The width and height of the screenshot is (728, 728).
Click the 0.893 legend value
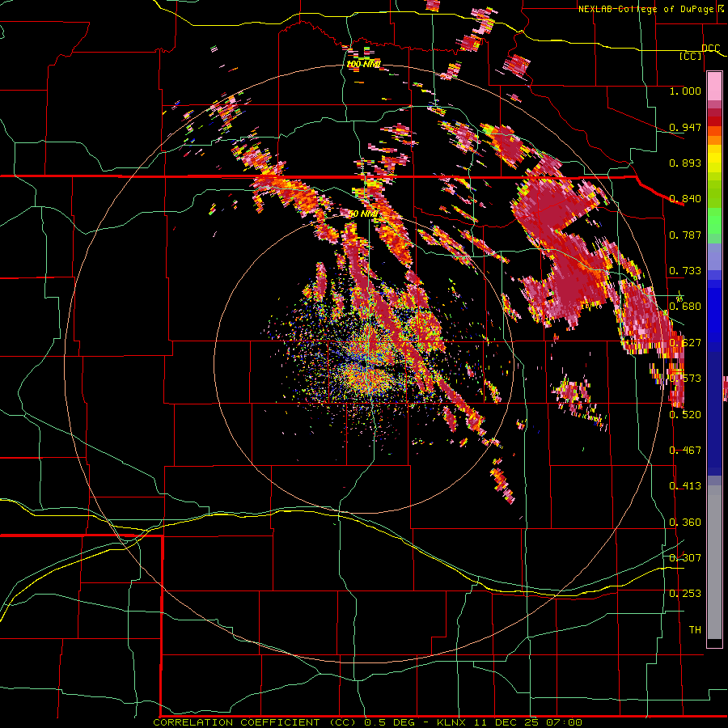(x=685, y=163)
